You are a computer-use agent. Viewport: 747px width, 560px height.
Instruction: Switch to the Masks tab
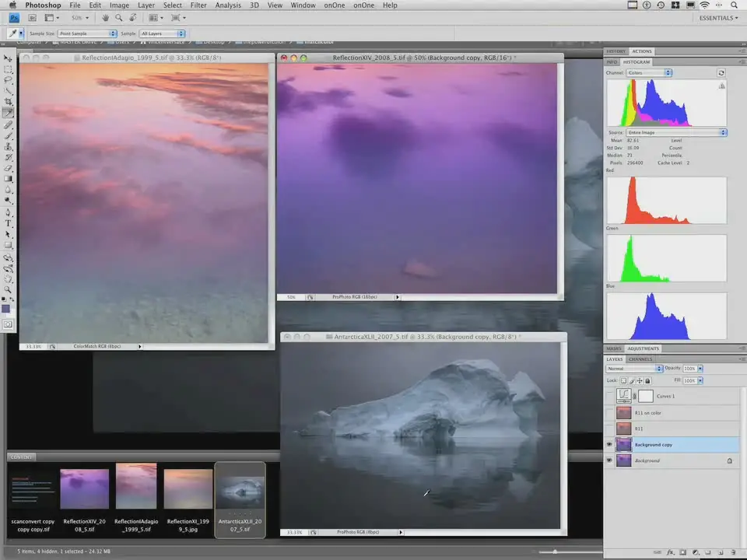(x=614, y=348)
